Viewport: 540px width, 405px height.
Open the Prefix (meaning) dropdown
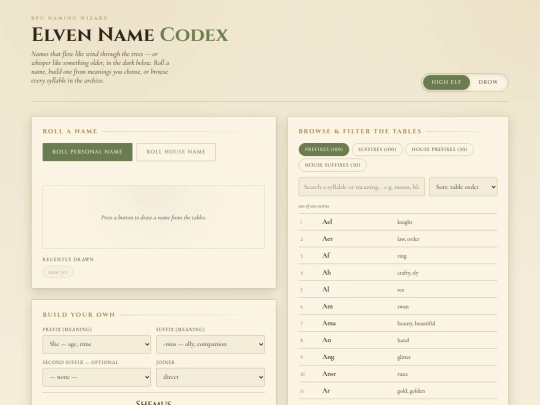click(x=96, y=344)
